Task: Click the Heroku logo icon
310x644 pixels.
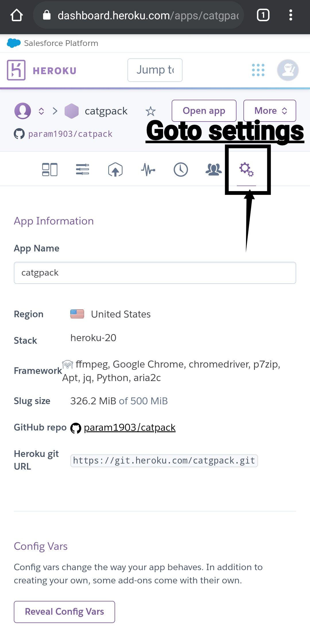Action: (x=16, y=70)
